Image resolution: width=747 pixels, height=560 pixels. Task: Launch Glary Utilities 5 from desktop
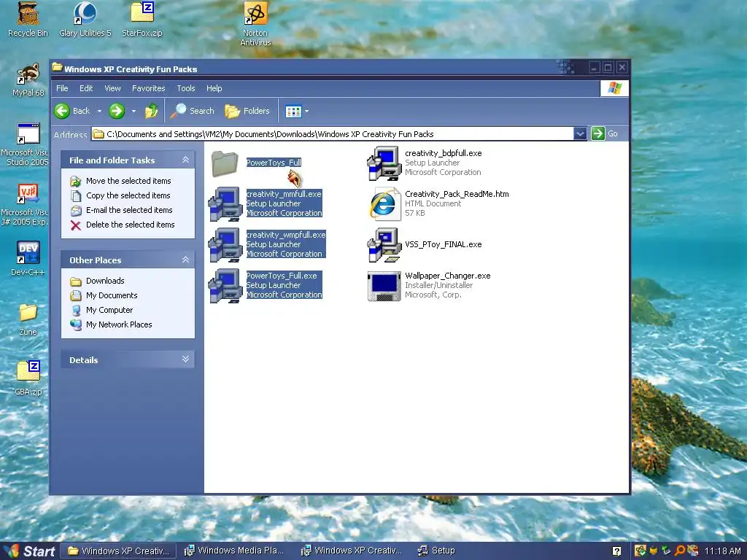click(x=85, y=20)
